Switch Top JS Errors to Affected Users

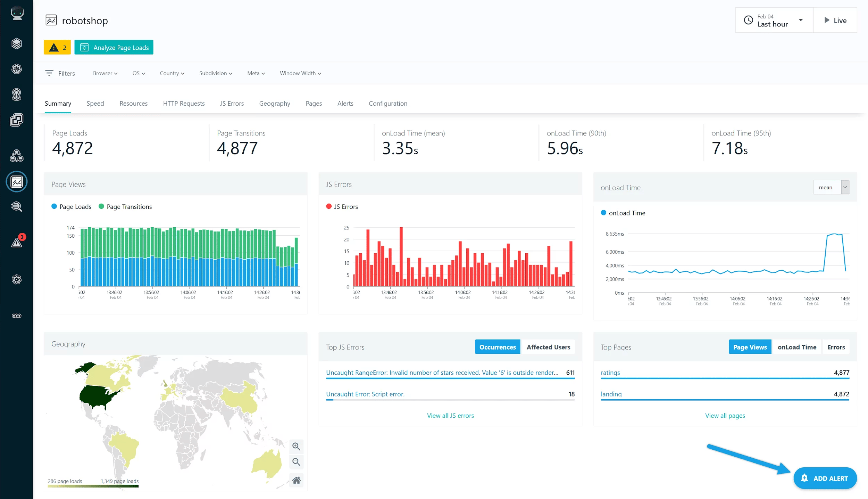[548, 347]
